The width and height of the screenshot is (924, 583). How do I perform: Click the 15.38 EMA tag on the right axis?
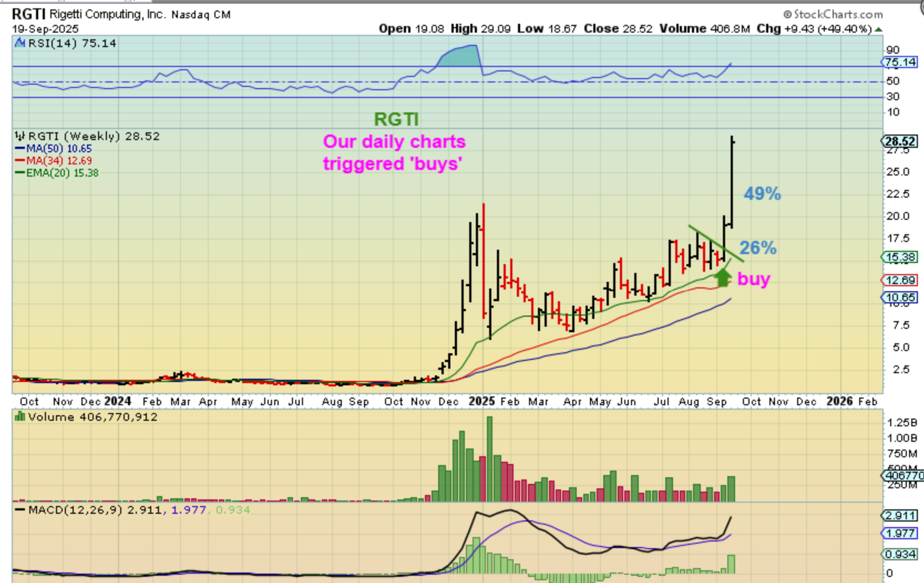[900, 257]
